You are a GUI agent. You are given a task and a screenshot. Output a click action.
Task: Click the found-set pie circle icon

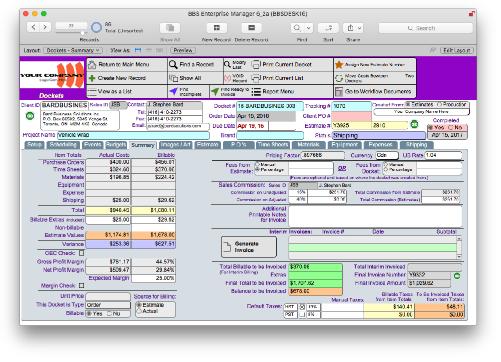click(x=96, y=27)
